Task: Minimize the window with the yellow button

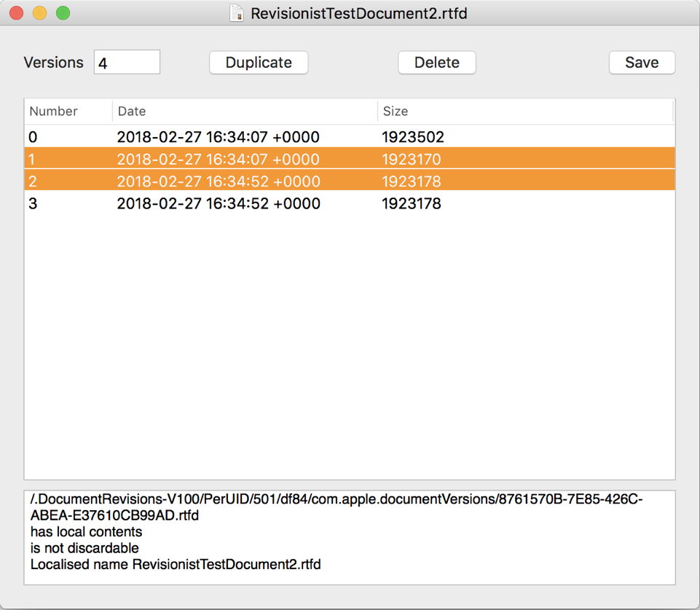Action: [x=39, y=13]
